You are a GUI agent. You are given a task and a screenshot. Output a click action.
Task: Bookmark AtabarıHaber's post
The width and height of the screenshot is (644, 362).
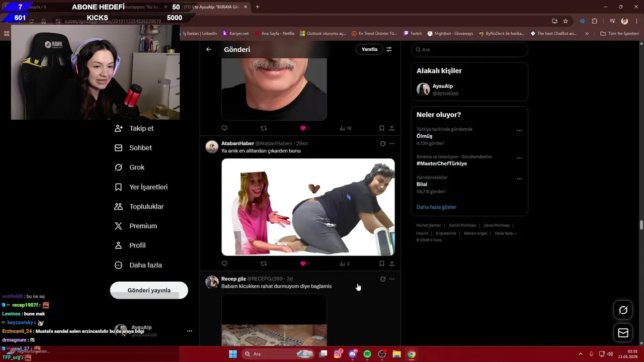tap(382, 263)
